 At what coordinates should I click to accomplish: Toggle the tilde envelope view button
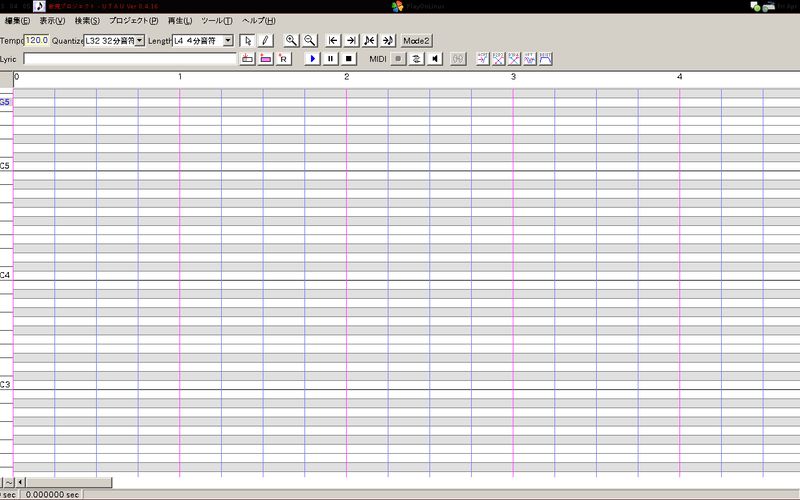pos(9,483)
